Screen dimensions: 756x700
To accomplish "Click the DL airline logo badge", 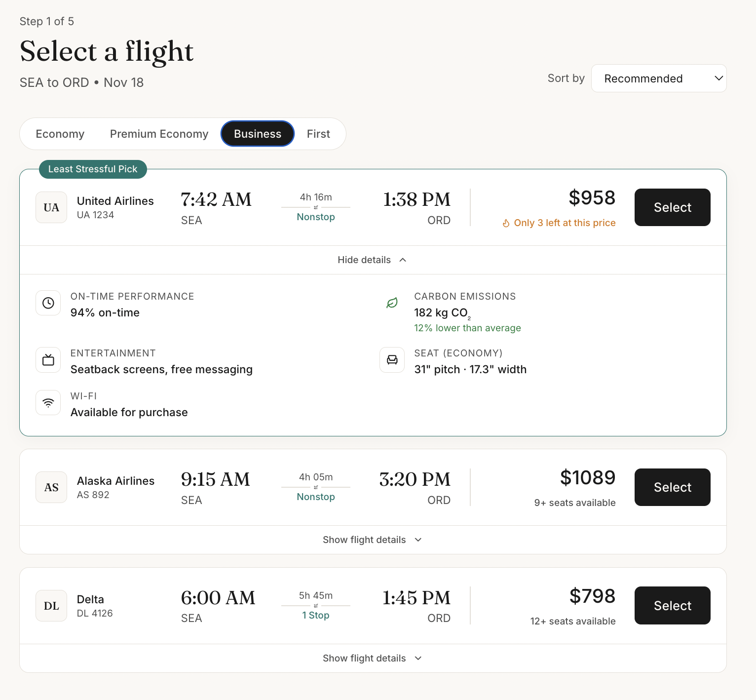I will (51, 606).
